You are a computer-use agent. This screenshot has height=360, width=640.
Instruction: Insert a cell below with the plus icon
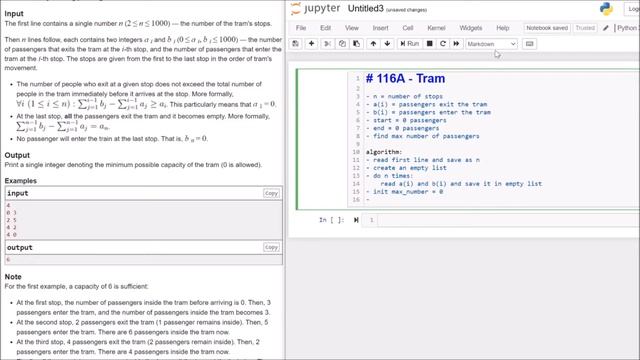(x=311, y=44)
